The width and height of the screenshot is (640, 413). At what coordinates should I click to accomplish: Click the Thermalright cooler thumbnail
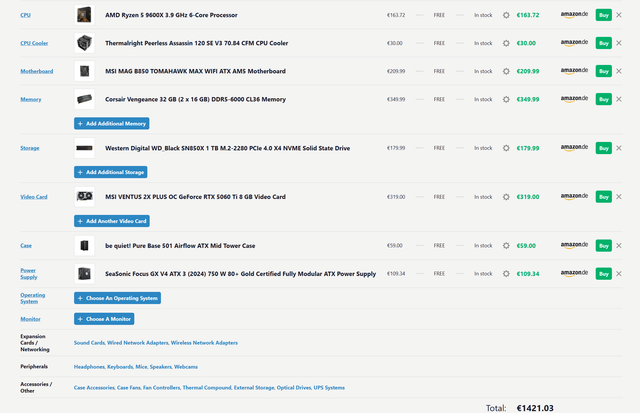coord(84,43)
